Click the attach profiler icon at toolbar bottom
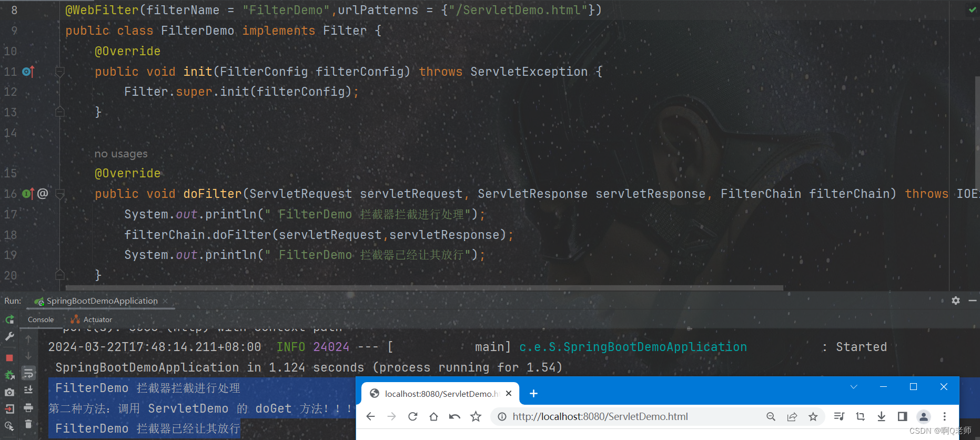The width and height of the screenshot is (980, 440). tap(9, 425)
